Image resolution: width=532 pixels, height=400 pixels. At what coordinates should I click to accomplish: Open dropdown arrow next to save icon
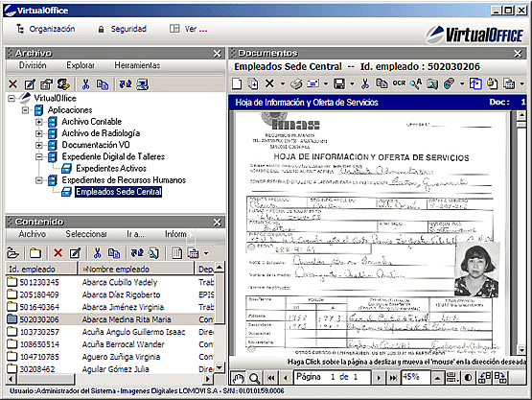point(352,83)
